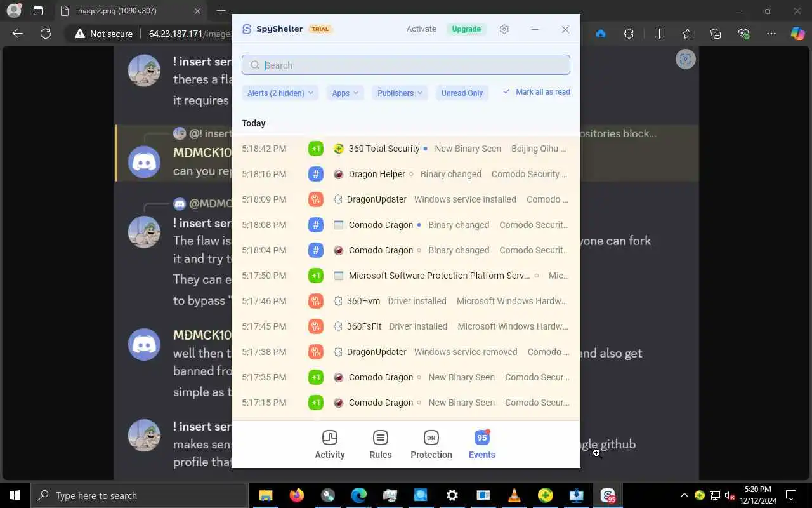This screenshot has height=508, width=812.
Task: Click the # badge on Dragon Helper row
Action: click(x=316, y=174)
